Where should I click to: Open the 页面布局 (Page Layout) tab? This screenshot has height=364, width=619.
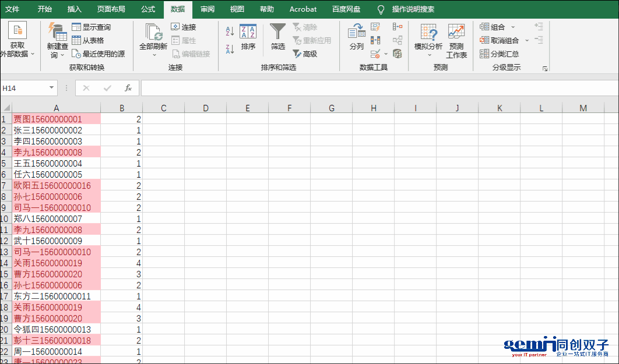click(x=111, y=9)
